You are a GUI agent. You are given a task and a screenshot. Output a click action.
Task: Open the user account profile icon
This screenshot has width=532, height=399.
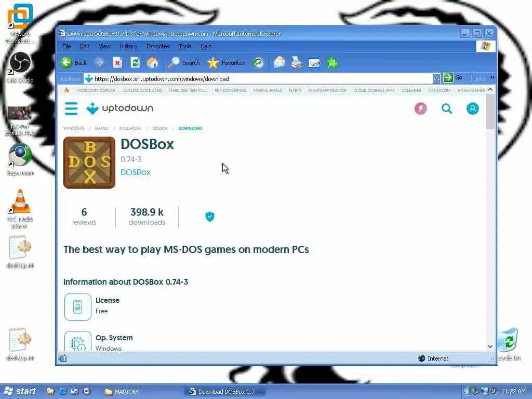[x=473, y=109]
